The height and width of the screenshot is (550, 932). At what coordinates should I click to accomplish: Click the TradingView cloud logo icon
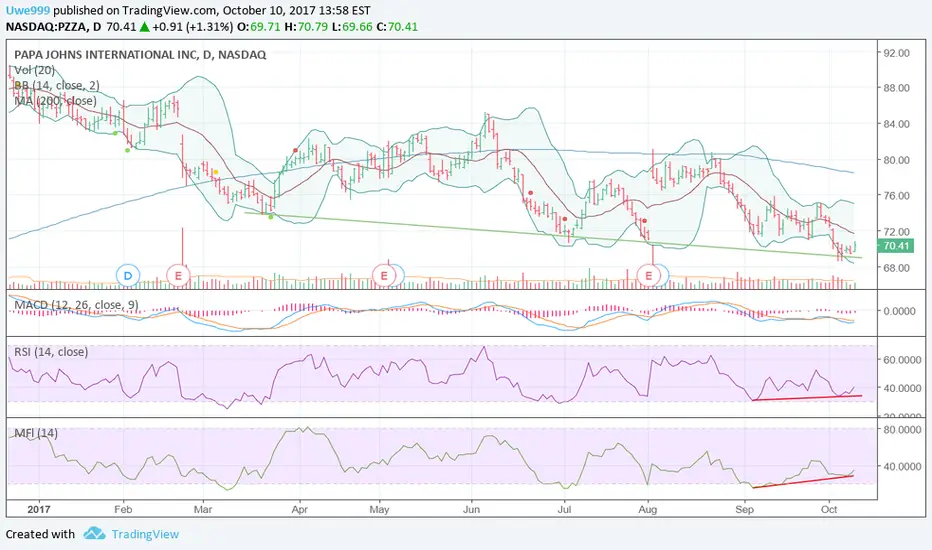pos(94,533)
